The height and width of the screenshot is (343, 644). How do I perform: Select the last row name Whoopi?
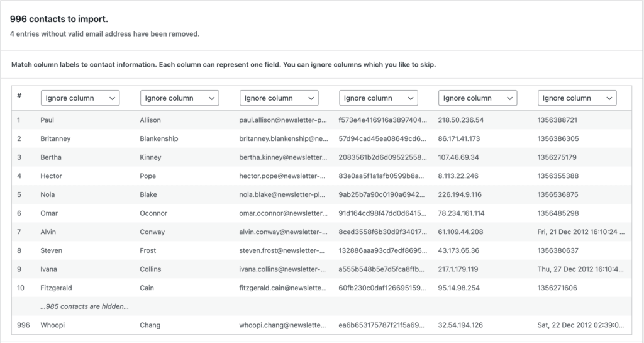click(52, 325)
